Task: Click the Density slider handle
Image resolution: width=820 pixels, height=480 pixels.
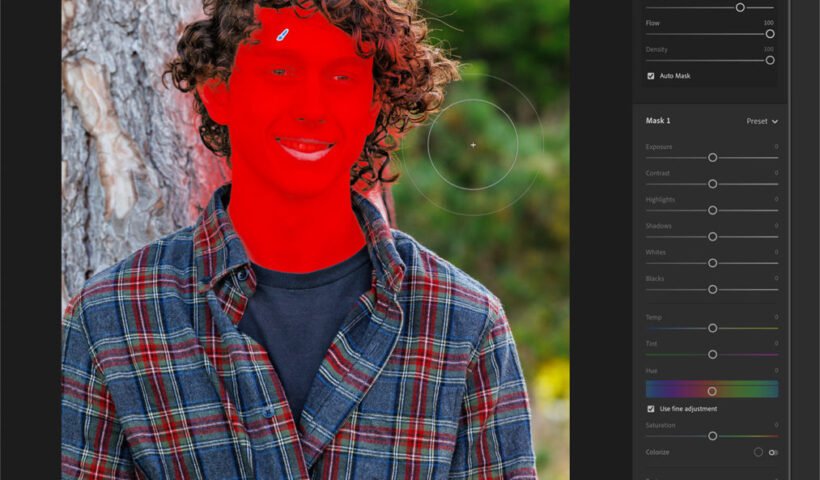Action: [x=770, y=60]
